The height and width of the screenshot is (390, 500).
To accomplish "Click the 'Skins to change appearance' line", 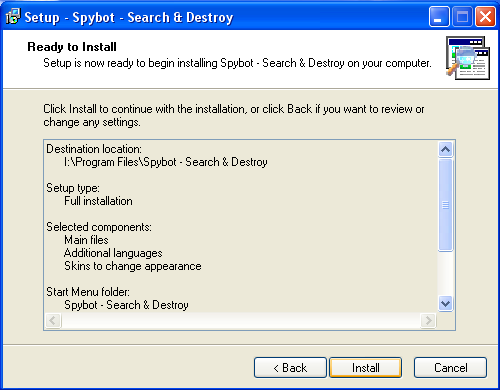I will click(x=133, y=266).
